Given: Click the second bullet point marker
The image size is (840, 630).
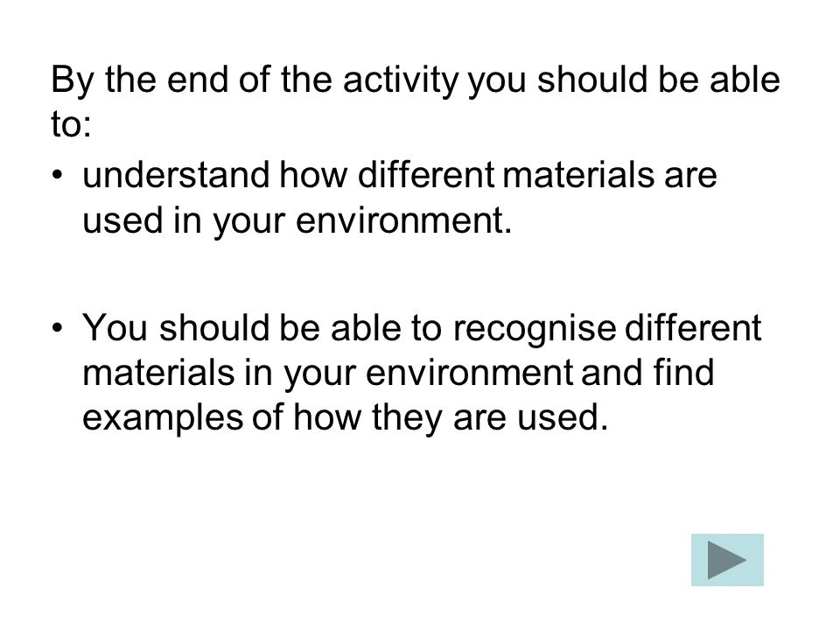Looking at the screenshot, I should 58,327.
